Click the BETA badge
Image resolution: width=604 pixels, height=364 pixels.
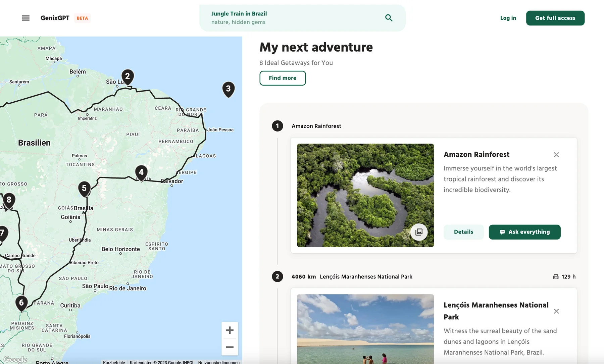pos(82,18)
